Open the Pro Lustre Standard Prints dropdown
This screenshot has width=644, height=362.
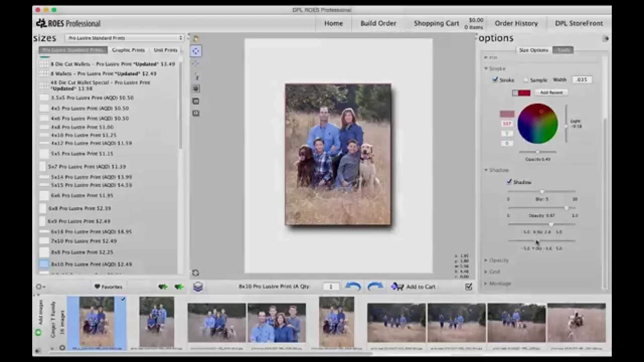pos(124,38)
